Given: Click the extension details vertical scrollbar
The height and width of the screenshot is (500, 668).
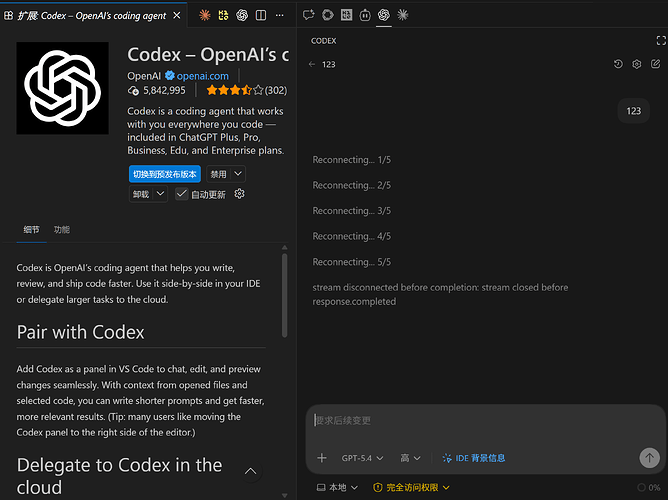Looking at the screenshot, I should point(284,295).
